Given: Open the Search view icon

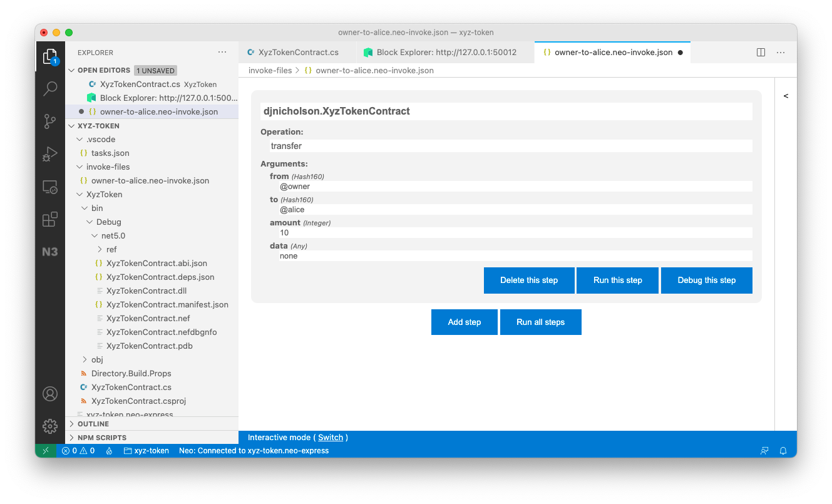Looking at the screenshot, I should [50, 89].
